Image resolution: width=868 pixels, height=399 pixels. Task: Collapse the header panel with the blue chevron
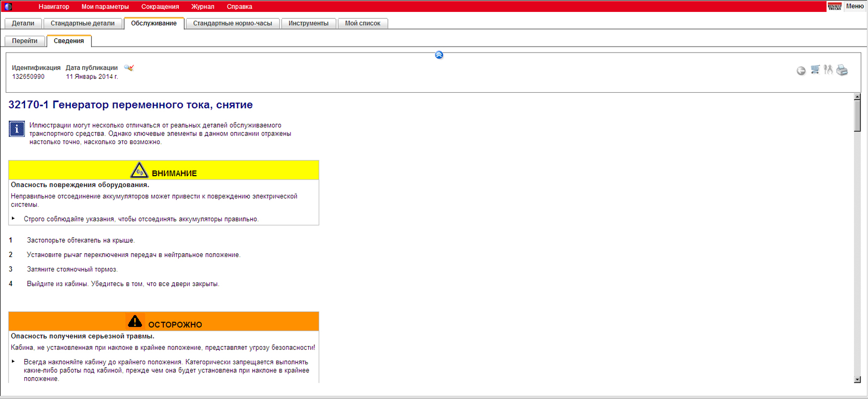(x=439, y=55)
